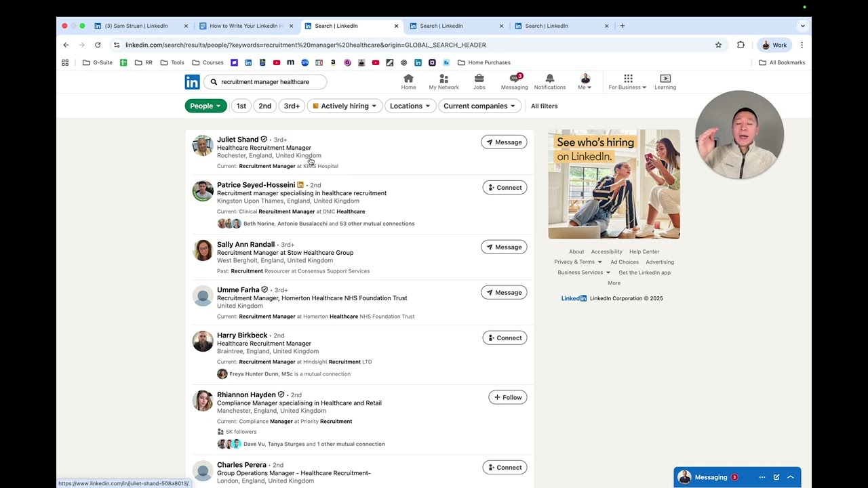Click See who's hiring ad image
This screenshot has height=488, width=868.
tap(614, 184)
